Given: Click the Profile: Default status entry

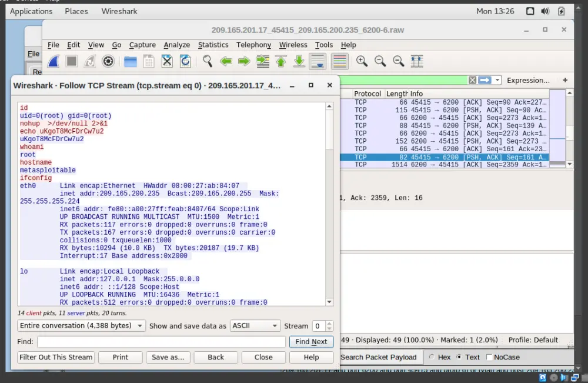Looking at the screenshot, I should click(533, 340).
